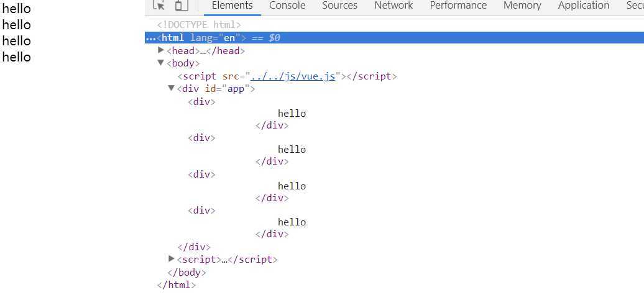The height and width of the screenshot is (308, 644).
Task: Select the closing html tag
Action: click(177, 285)
